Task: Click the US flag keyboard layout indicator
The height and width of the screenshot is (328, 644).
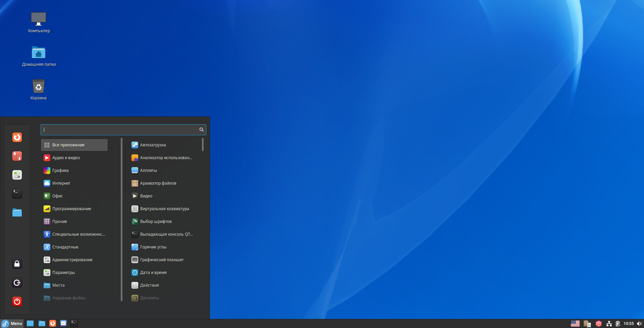Action: pyautogui.click(x=575, y=324)
